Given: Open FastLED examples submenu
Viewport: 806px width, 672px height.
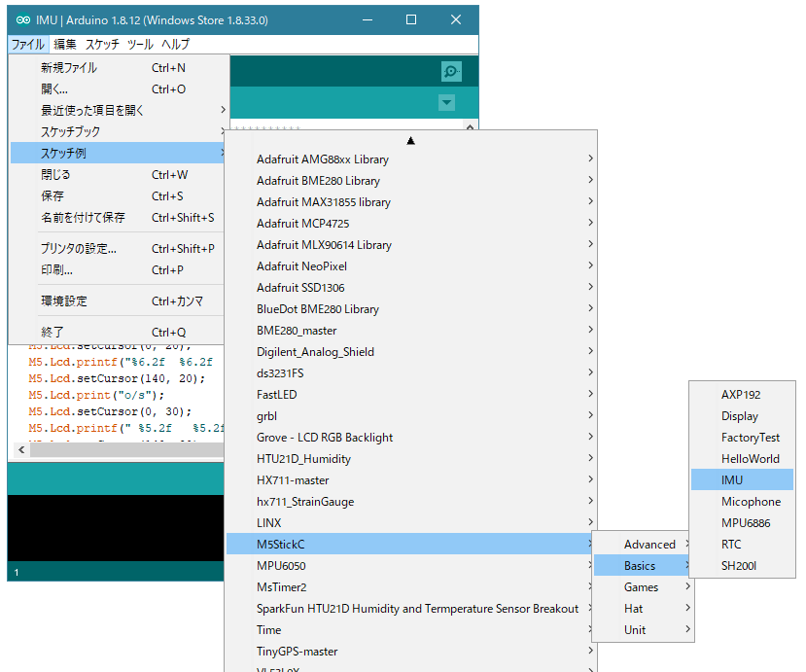Looking at the screenshot, I should [411, 395].
